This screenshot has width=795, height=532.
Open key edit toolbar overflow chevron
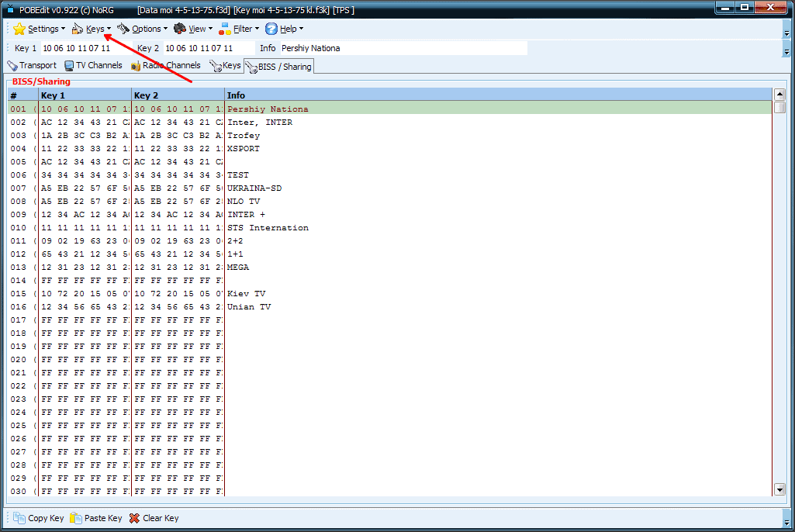[x=786, y=49]
